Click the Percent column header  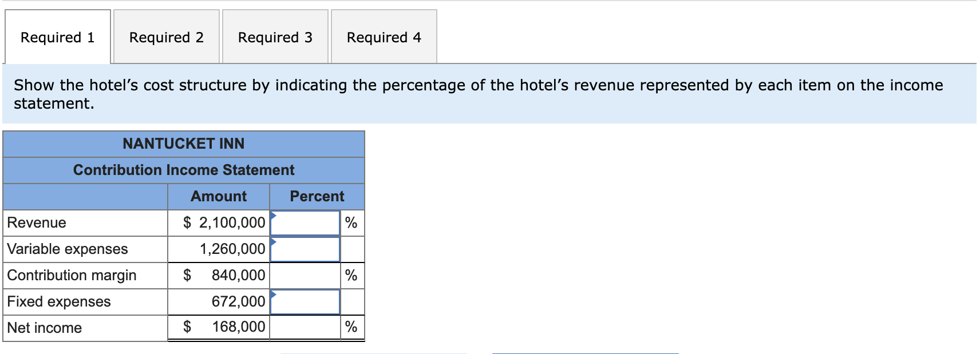pyautogui.click(x=317, y=196)
